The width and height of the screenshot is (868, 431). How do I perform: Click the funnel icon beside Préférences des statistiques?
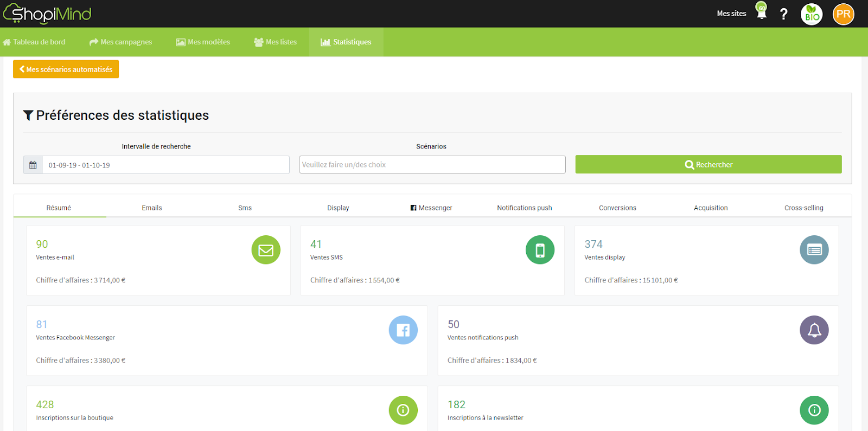point(28,115)
